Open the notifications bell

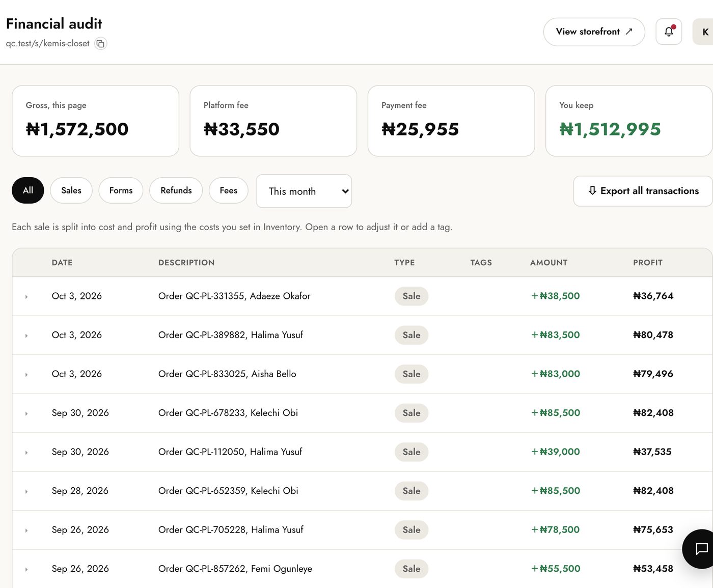coord(669,32)
